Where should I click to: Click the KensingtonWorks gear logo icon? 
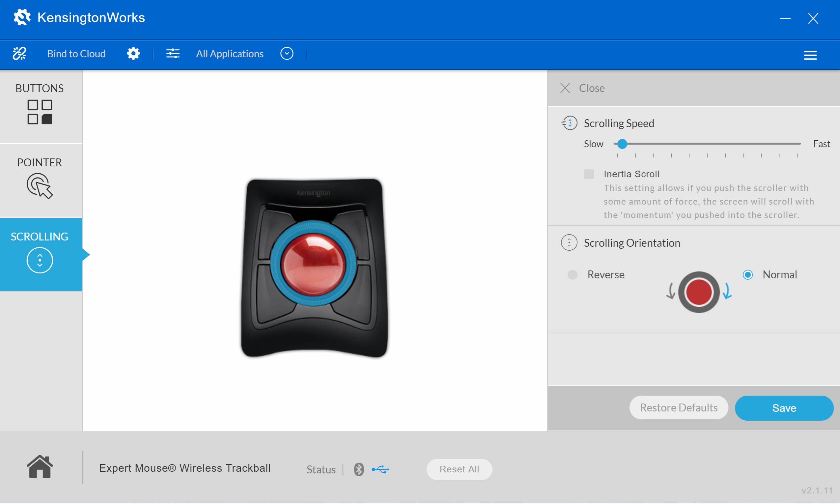coord(22,17)
